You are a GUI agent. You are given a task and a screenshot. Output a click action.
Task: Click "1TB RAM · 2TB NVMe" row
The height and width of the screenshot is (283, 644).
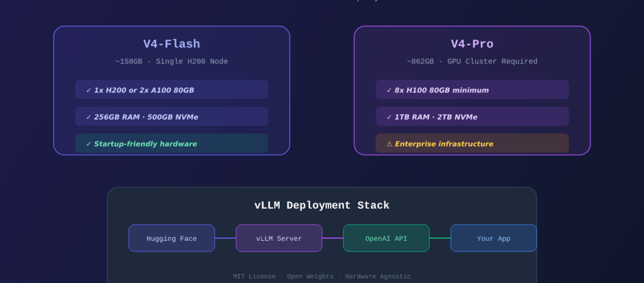click(472, 116)
